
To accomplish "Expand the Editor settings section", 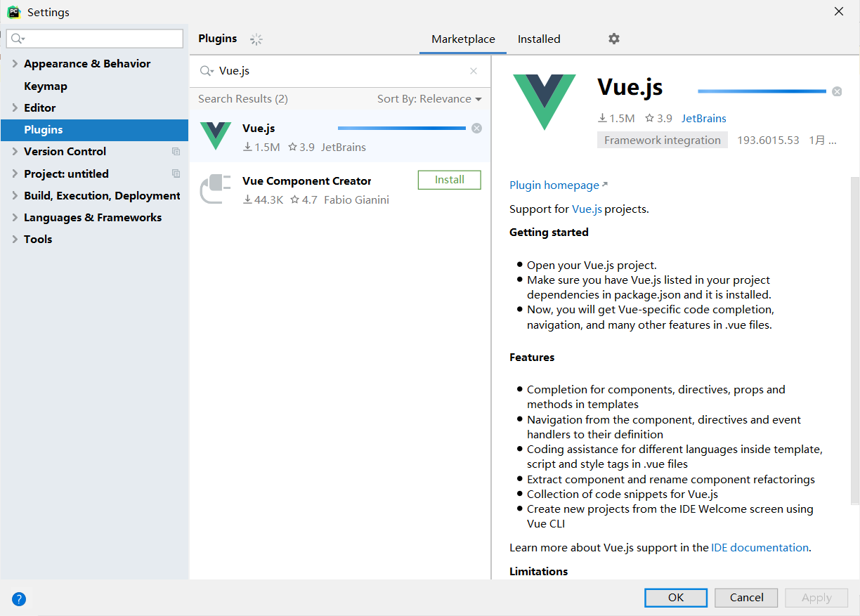I will click(15, 107).
